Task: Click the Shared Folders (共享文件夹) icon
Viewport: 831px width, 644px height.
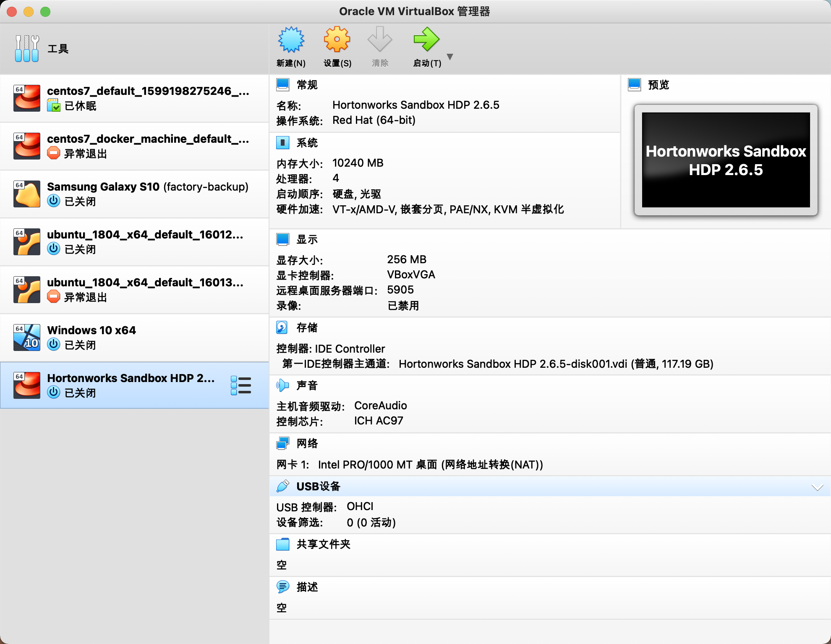Action: 283,545
